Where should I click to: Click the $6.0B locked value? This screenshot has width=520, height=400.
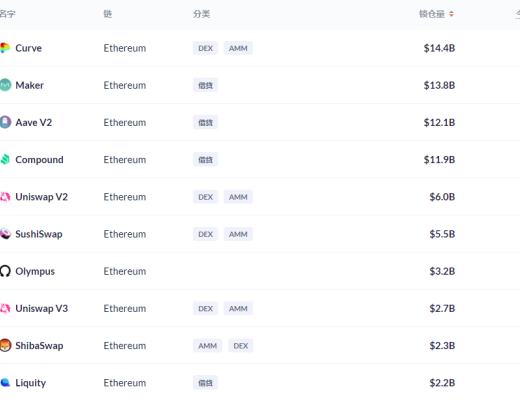tap(442, 197)
